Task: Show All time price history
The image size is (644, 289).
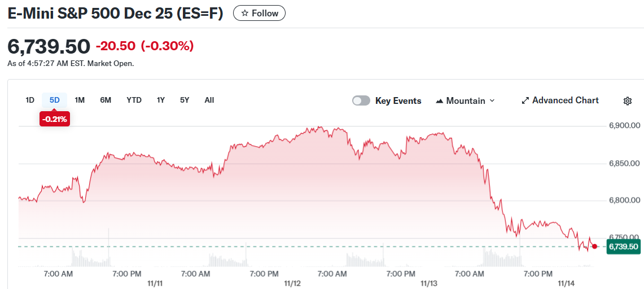Action: coord(209,100)
